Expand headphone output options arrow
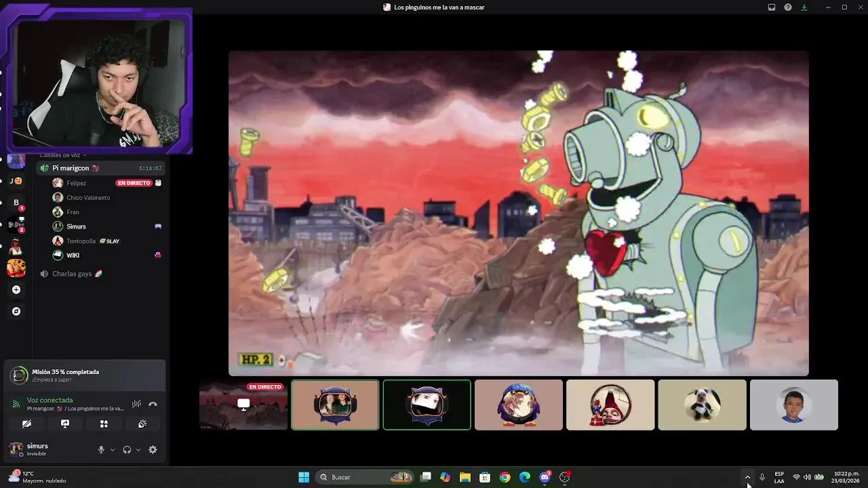 pyautogui.click(x=138, y=449)
